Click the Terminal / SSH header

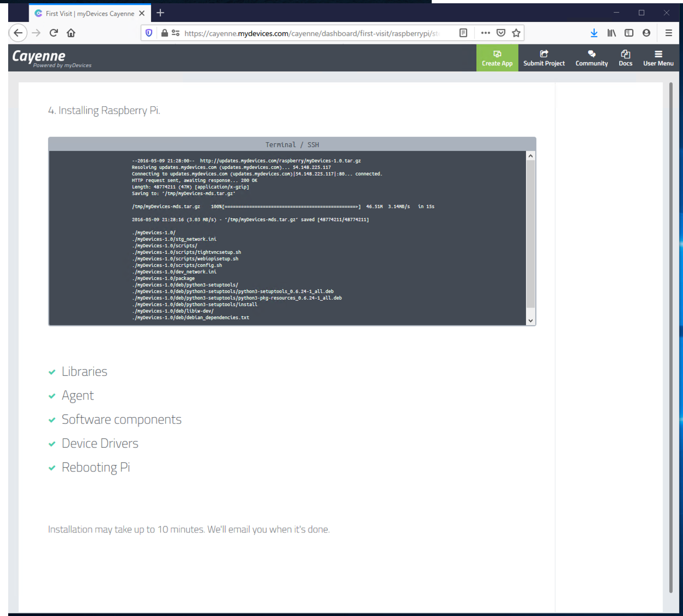pyautogui.click(x=292, y=144)
